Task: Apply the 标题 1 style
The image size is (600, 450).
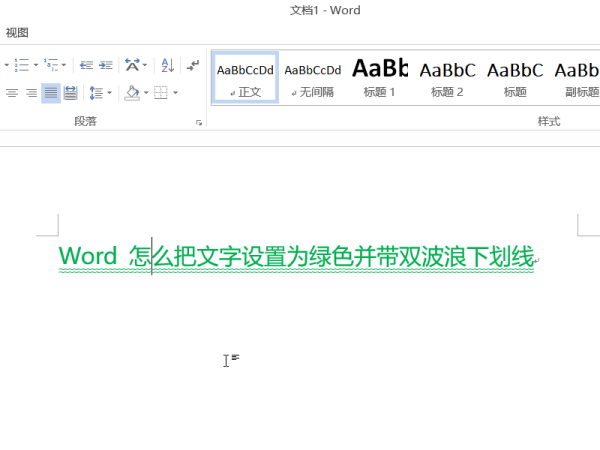Action: (380, 78)
